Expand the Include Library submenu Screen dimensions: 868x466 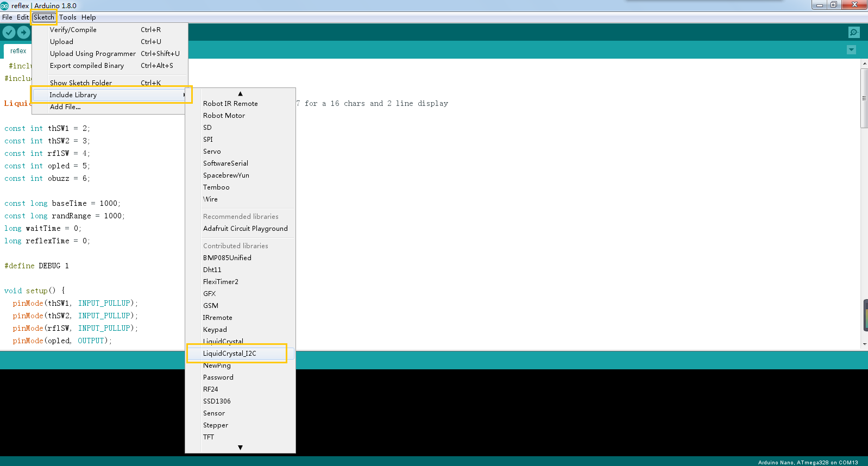(110, 95)
